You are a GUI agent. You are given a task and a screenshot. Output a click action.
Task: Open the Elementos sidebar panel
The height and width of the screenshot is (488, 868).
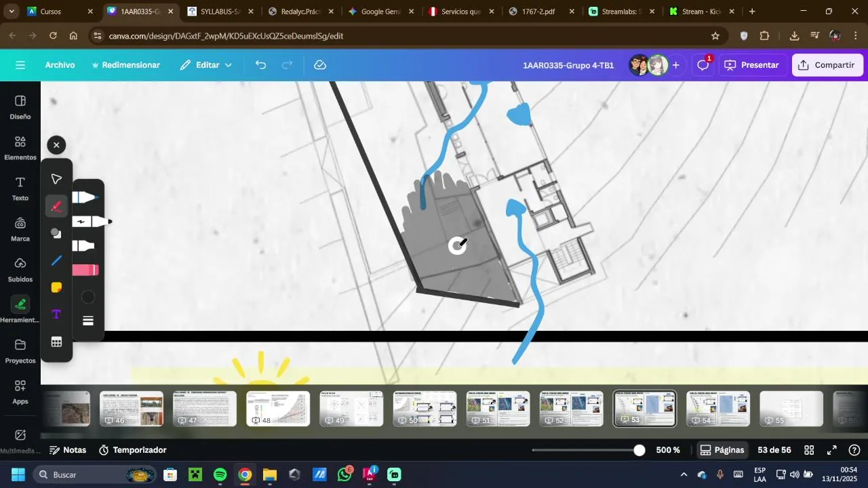click(x=20, y=148)
